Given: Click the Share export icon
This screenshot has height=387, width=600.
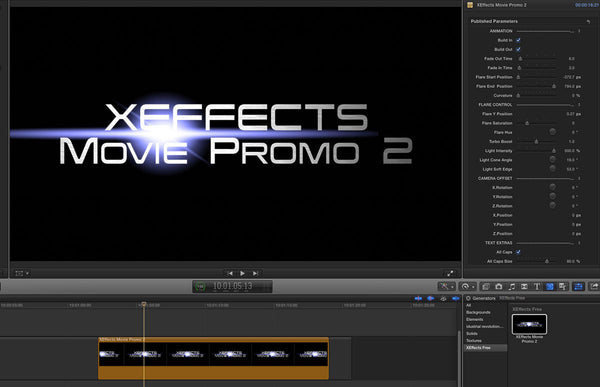Looking at the screenshot, I should (594, 286).
